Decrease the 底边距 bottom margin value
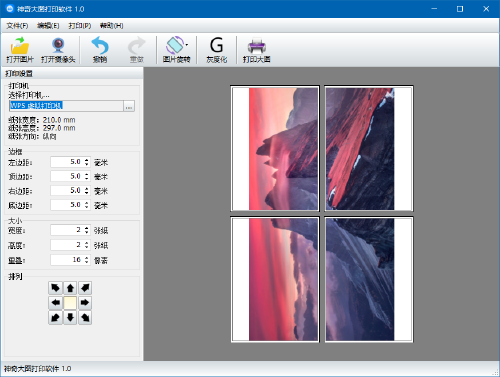The image size is (500, 377). tap(87, 207)
